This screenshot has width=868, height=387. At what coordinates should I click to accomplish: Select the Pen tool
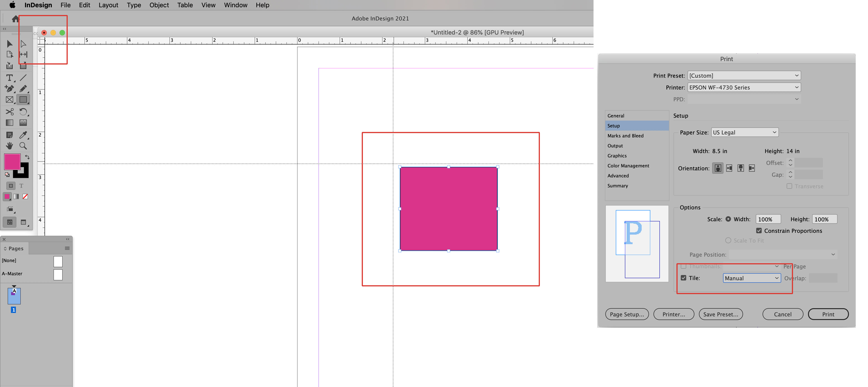9,89
